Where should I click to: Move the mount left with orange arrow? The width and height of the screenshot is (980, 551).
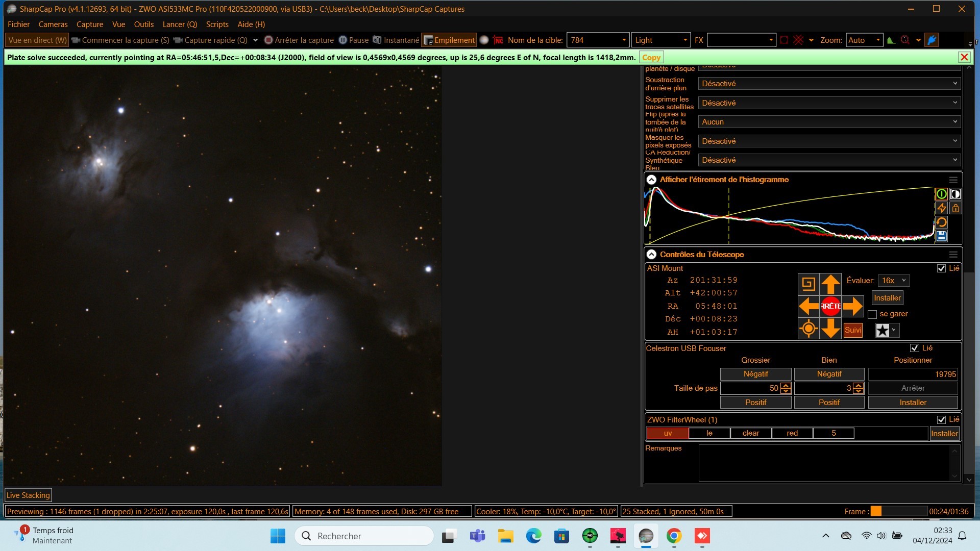808,306
